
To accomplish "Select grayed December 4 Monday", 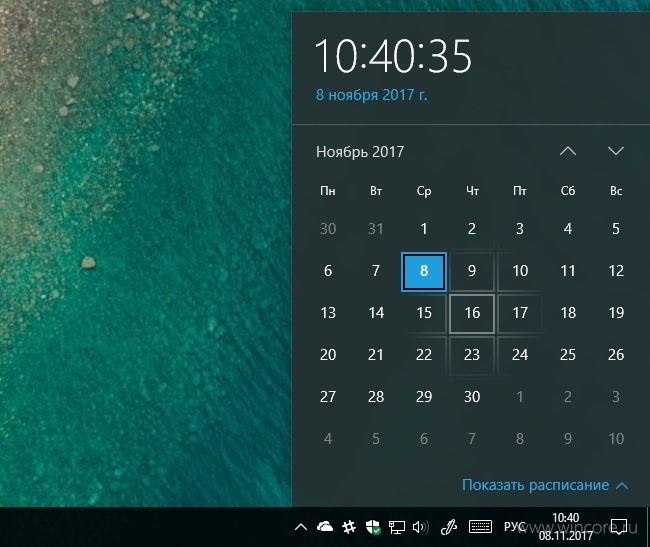I will coord(328,439).
